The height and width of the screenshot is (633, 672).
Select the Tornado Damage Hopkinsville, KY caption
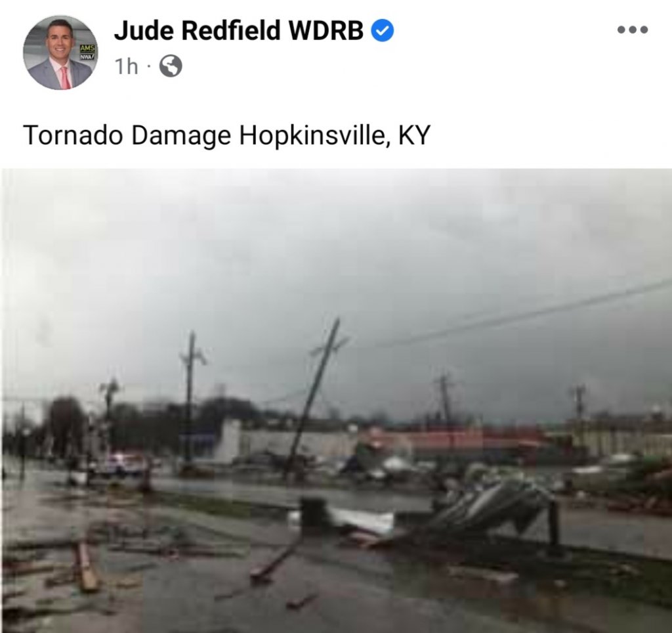(226, 135)
